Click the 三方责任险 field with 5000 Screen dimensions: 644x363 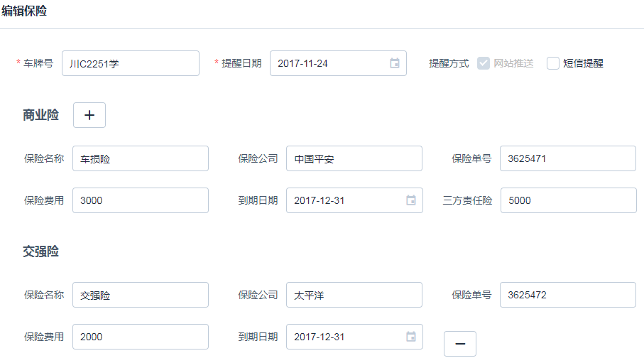[x=568, y=200]
